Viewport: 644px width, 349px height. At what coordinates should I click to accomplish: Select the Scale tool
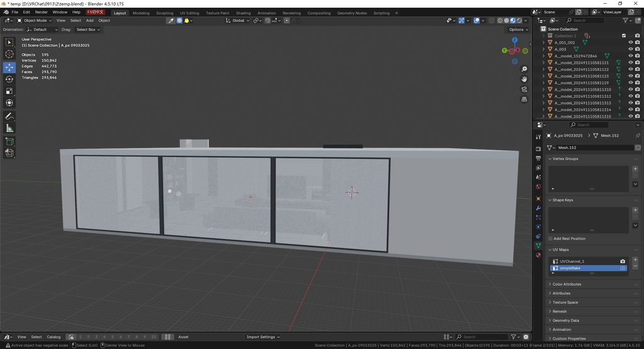pos(9,91)
